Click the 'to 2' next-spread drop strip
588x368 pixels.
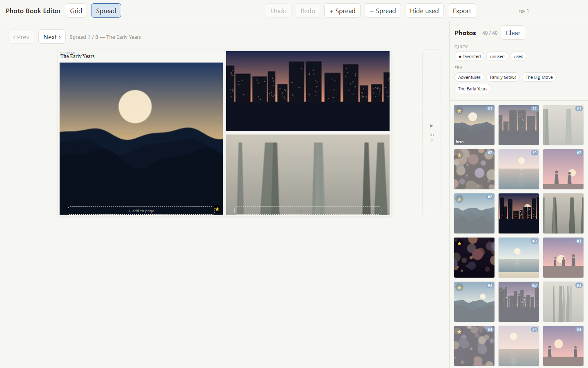[x=432, y=133]
